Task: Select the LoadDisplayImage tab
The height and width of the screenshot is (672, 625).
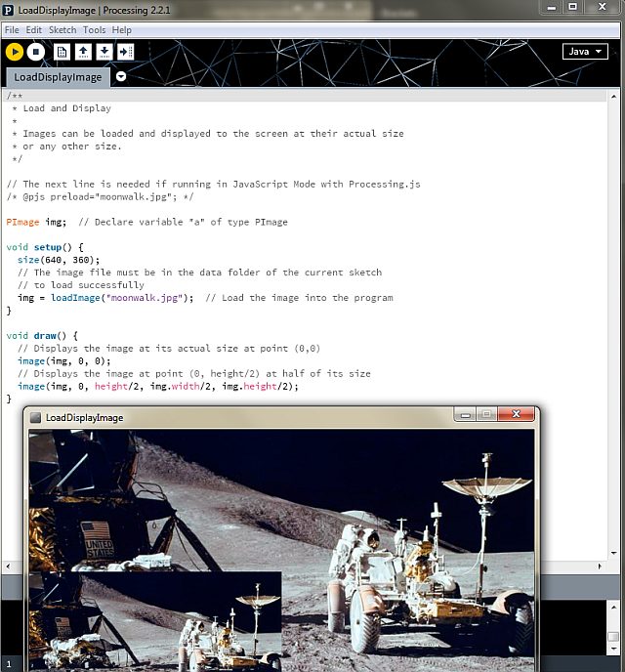Action: (x=58, y=77)
